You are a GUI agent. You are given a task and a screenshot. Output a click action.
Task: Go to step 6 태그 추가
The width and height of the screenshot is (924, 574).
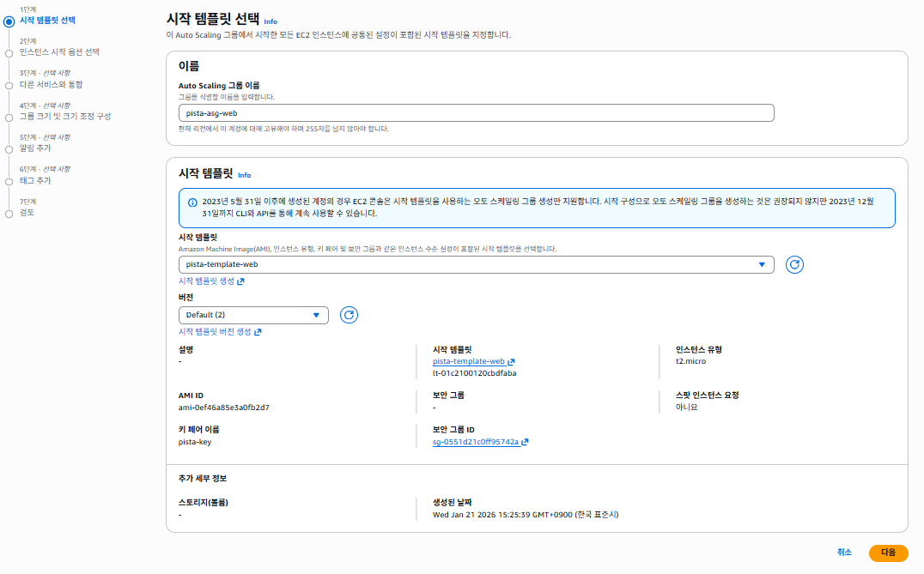click(x=35, y=181)
